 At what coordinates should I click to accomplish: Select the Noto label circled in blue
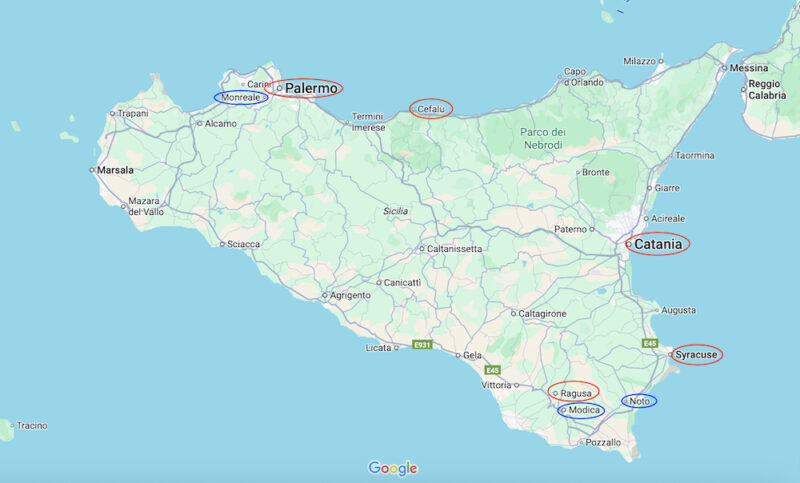(641, 401)
